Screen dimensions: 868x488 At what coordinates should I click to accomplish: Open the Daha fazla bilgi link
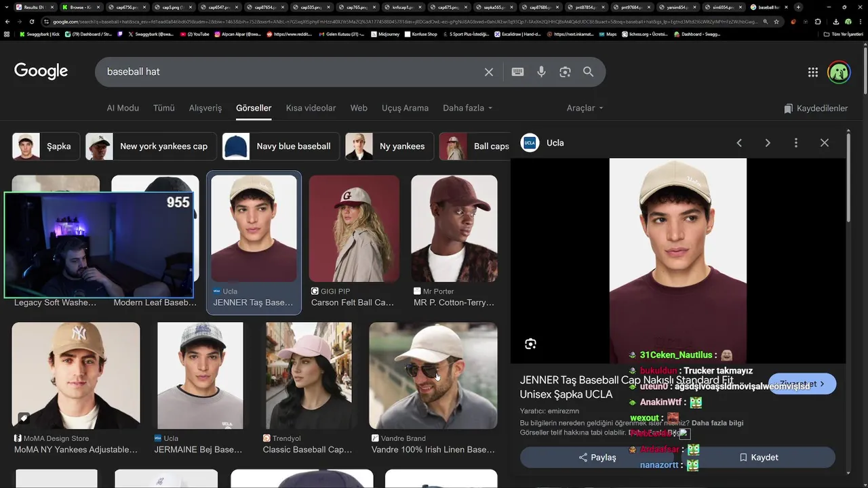click(717, 423)
